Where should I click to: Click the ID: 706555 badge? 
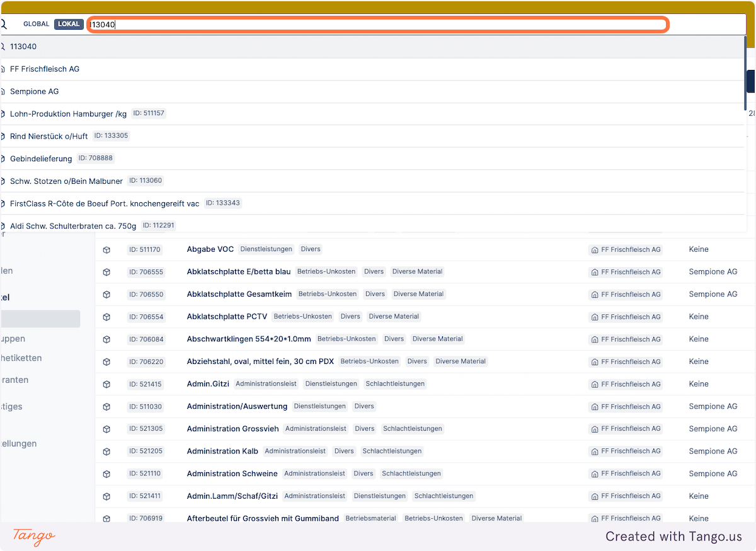point(146,272)
